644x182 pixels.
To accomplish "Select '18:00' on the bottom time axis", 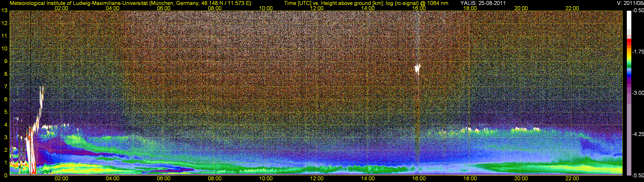I will pos(470,179).
